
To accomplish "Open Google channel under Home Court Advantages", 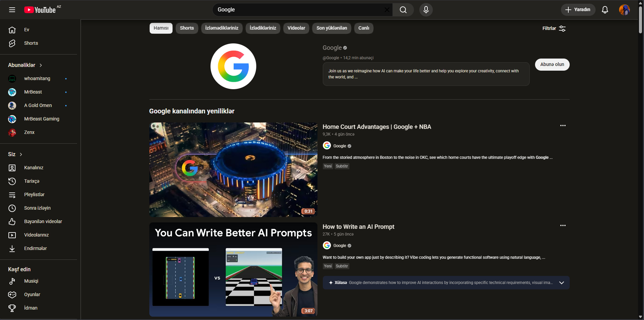I will point(340,146).
